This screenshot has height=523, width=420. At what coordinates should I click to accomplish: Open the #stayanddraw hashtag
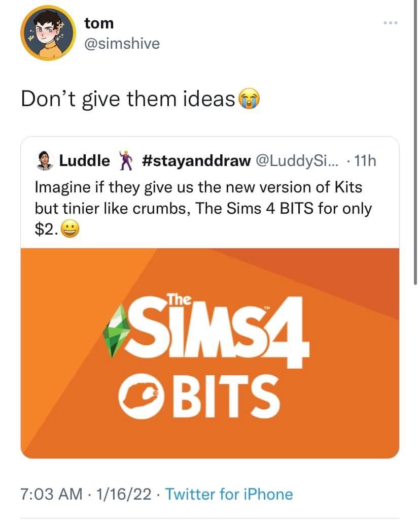click(x=196, y=161)
